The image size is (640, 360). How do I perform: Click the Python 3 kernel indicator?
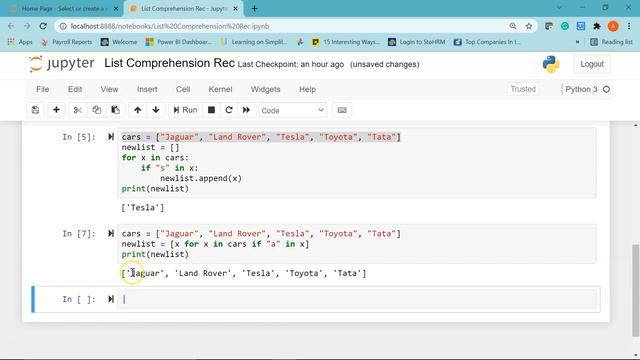pyautogui.click(x=587, y=89)
